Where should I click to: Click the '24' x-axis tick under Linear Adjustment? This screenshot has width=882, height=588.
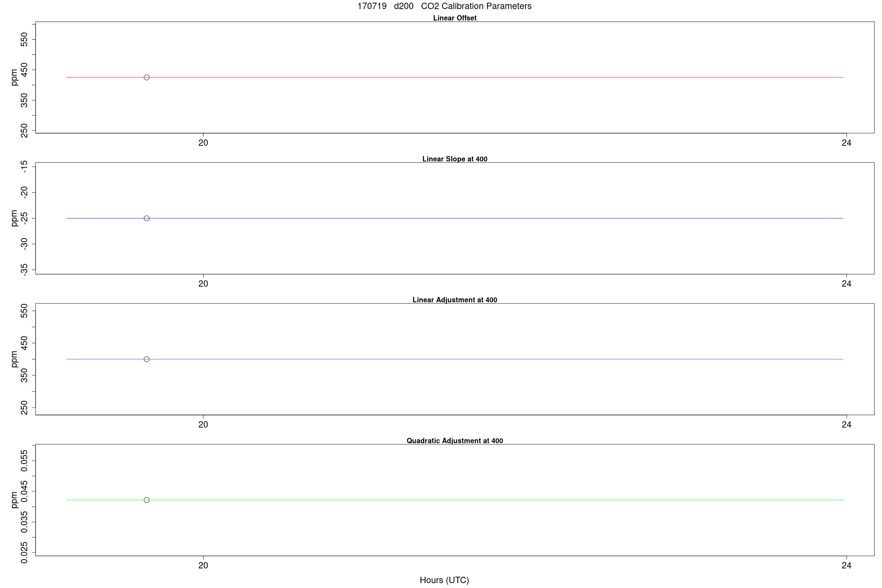click(847, 425)
